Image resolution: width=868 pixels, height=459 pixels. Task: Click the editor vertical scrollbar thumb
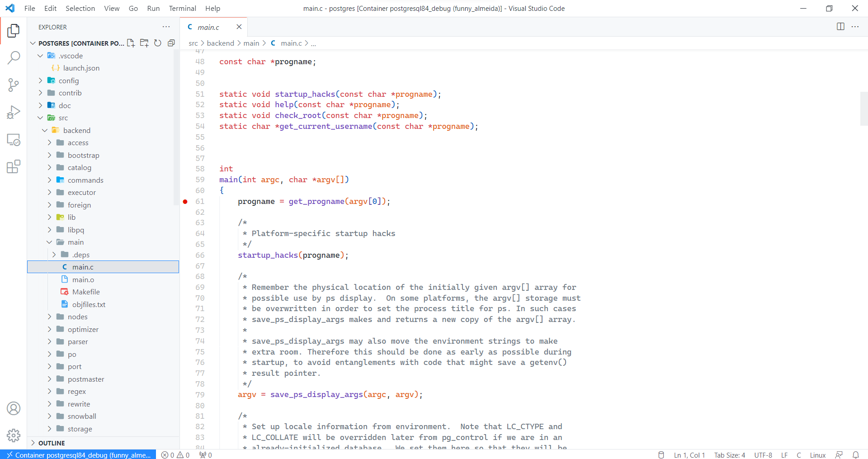(x=864, y=109)
